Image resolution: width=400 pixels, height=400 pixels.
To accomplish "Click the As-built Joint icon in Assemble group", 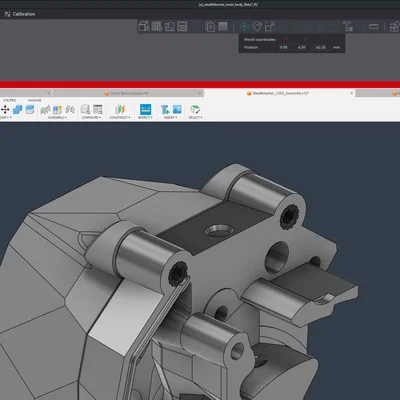I will click(70, 109).
